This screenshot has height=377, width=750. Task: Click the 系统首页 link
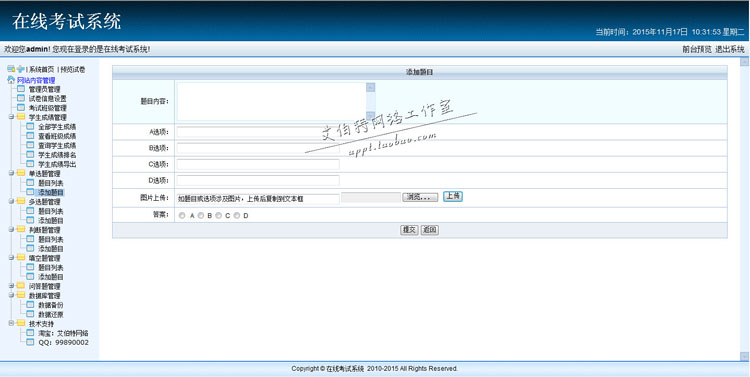point(42,70)
